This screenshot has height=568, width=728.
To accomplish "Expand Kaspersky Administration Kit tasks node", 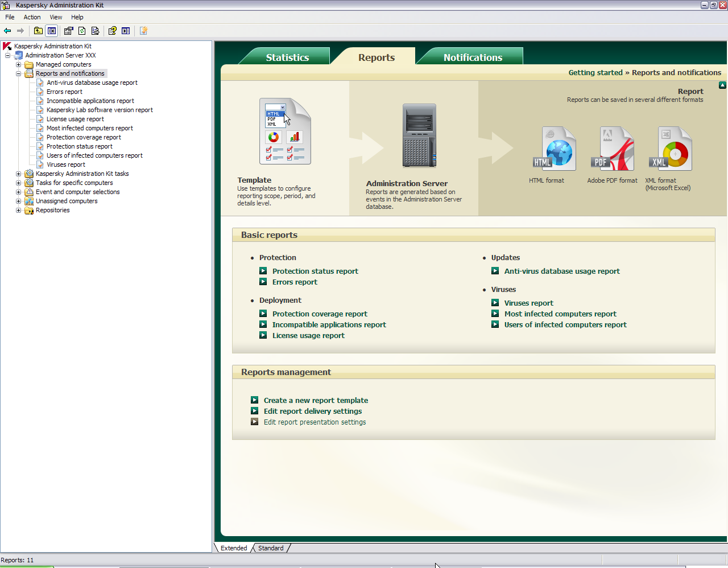I will click(x=18, y=174).
